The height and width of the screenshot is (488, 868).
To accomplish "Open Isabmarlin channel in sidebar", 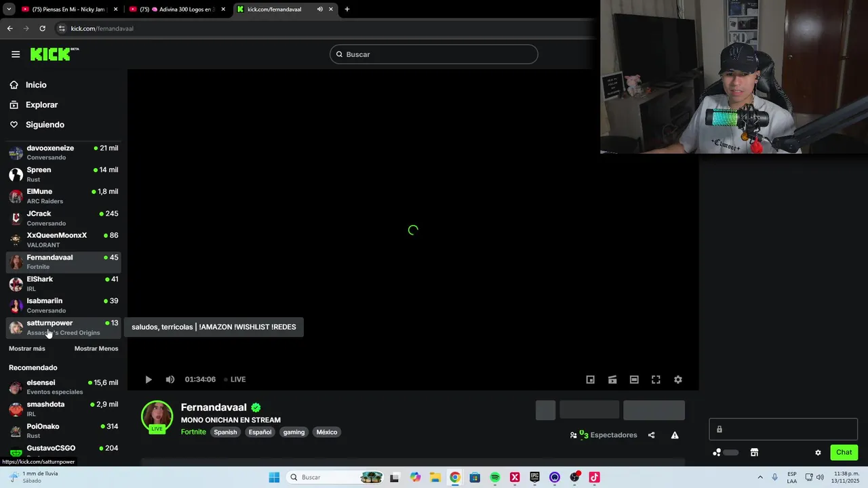I will pyautogui.click(x=63, y=305).
